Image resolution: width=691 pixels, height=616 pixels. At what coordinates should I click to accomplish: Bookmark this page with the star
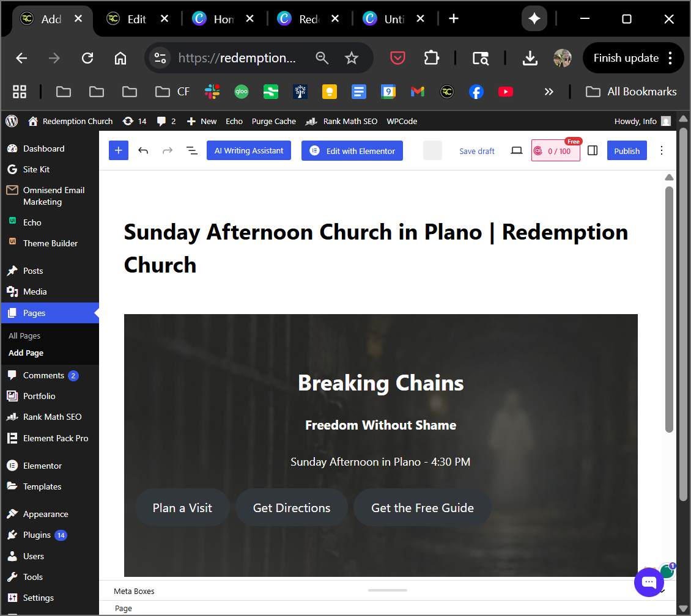click(x=351, y=58)
